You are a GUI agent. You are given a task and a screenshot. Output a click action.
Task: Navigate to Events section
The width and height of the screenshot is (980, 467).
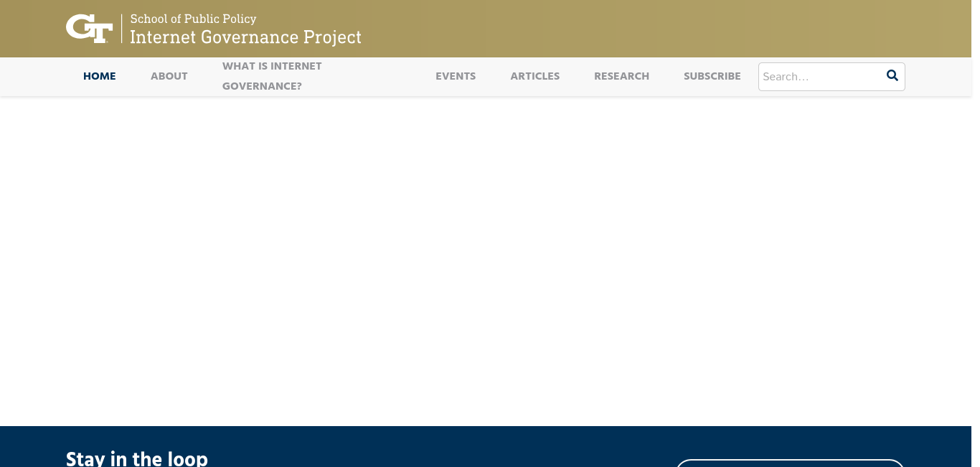456,76
